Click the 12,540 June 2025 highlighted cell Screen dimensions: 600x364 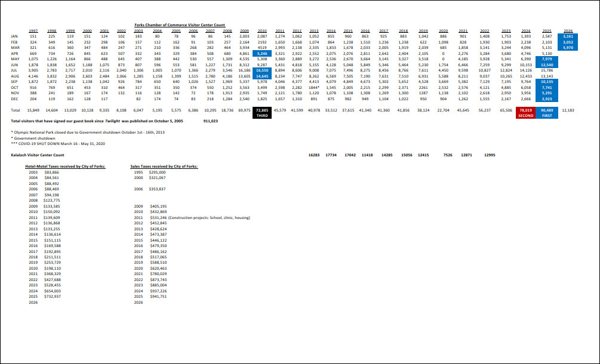point(547,64)
